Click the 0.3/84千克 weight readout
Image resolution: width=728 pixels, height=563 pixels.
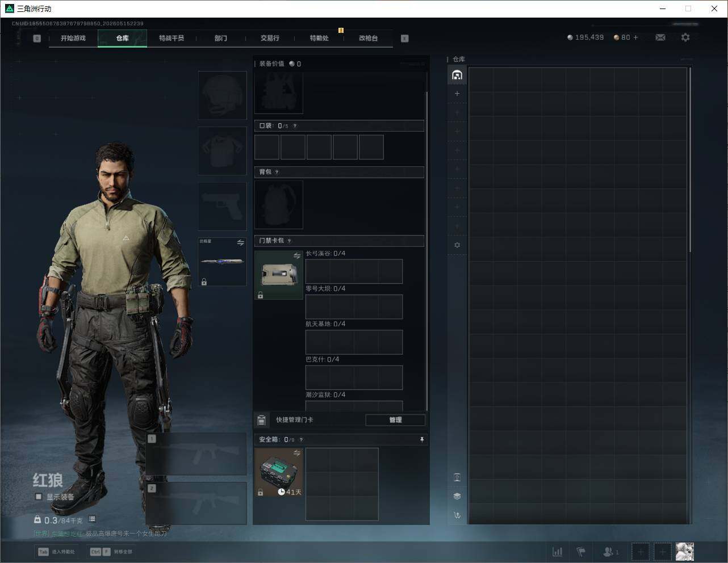(58, 520)
